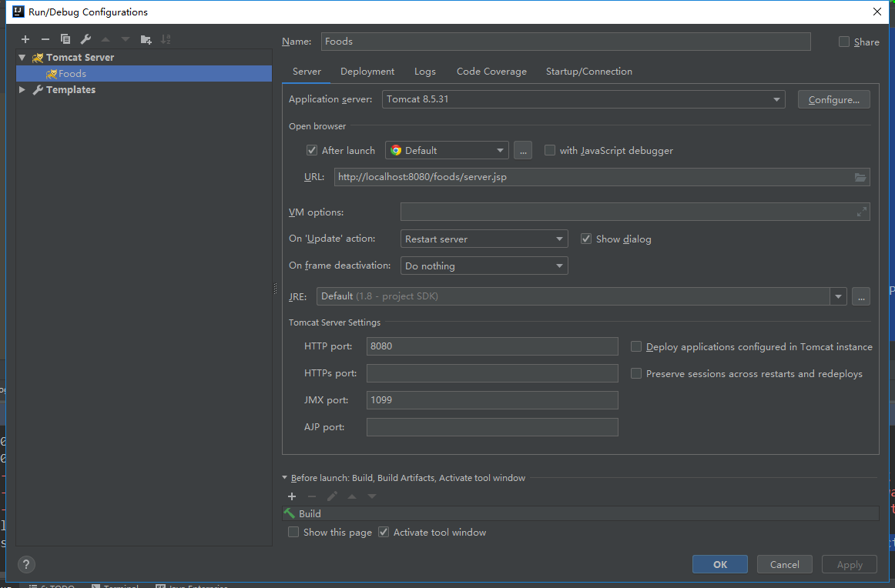The width and height of the screenshot is (895, 588).
Task: Switch to the Deployment tab
Action: pos(367,72)
